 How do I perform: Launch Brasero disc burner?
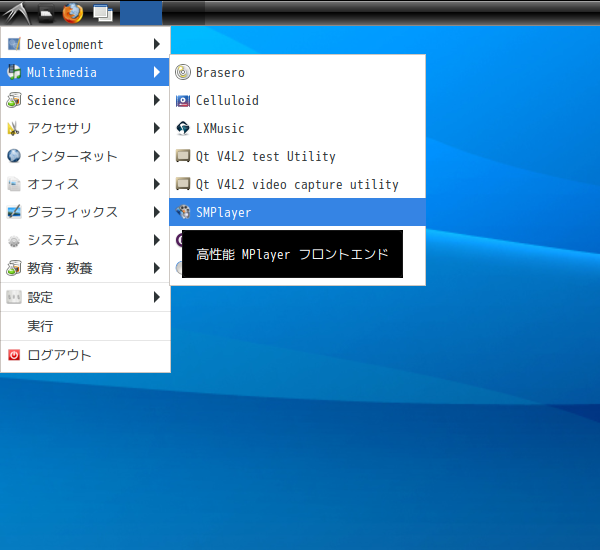(x=297, y=72)
